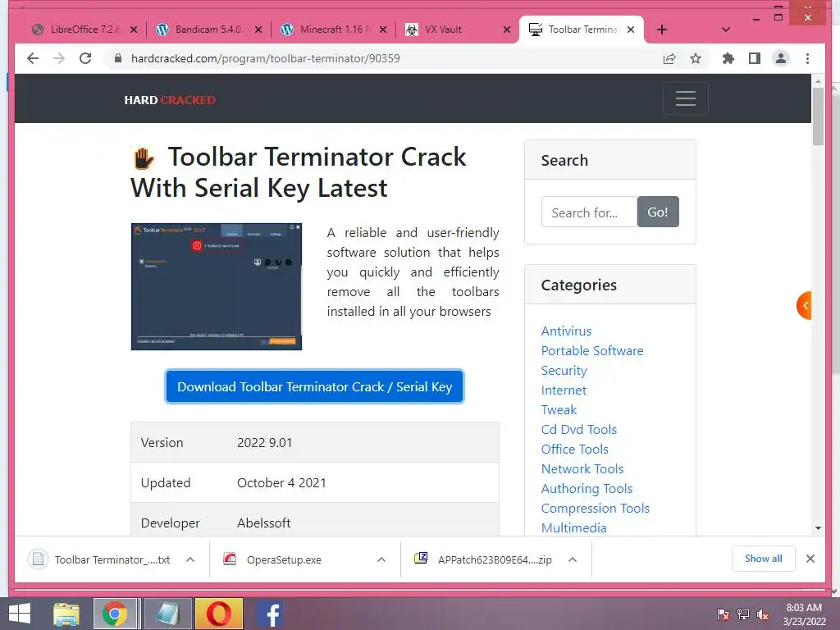Open downloaded Toolbar Terminator txt file
This screenshot has width=840, height=630.
(99, 559)
